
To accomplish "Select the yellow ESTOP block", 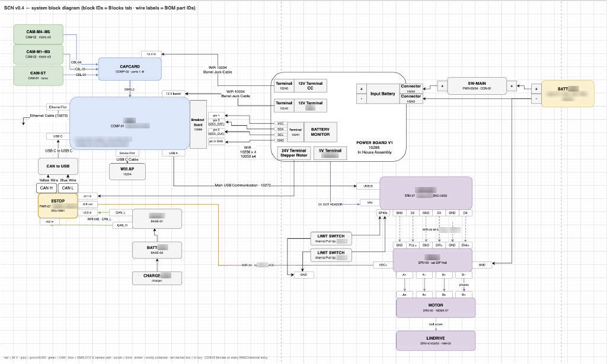I will pyautogui.click(x=58, y=206).
